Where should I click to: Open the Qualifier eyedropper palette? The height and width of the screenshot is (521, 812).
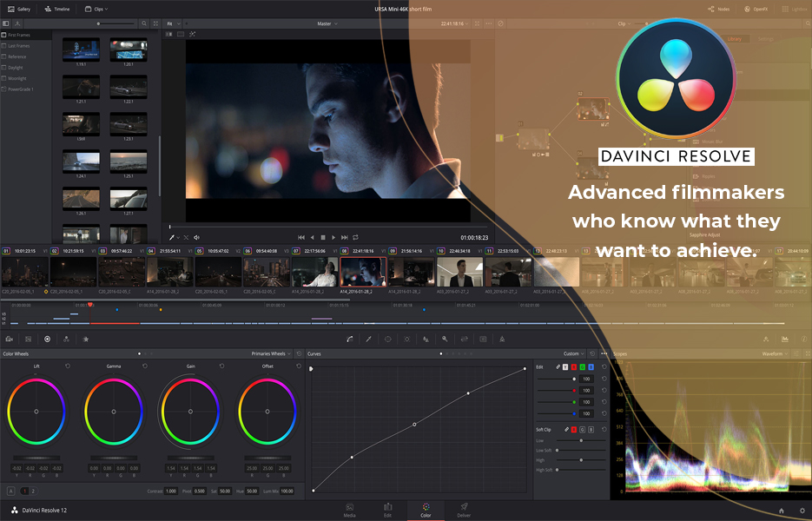pos(369,340)
